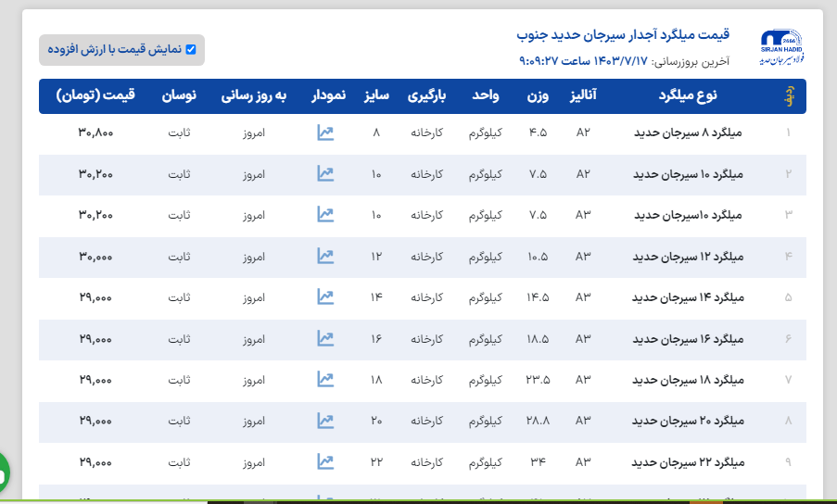Open the green chat widget at screen edge
Viewport: 837px width, 504px height.
3,473
